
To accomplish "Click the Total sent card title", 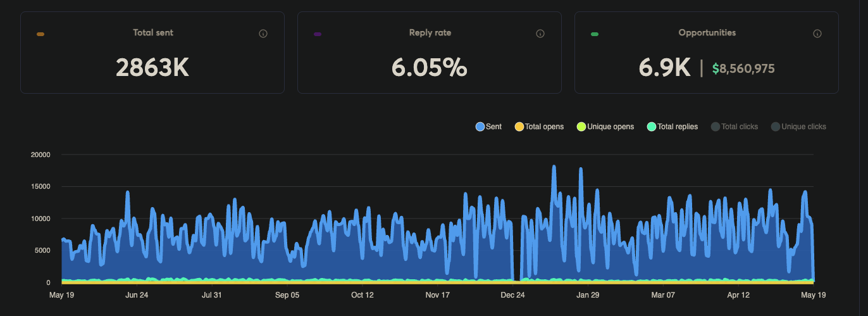I will pos(153,32).
